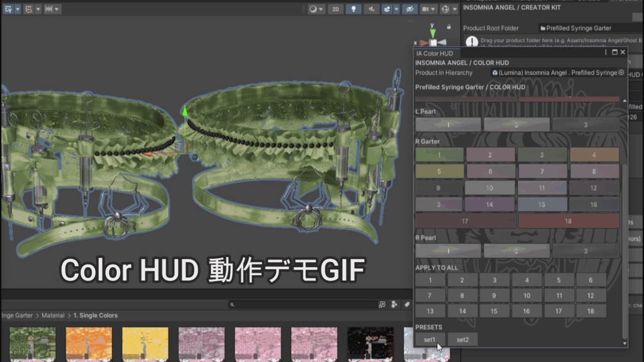Choose R Garter purple swatch 14
The height and width of the screenshot is (362, 644).
pos(489,204)
